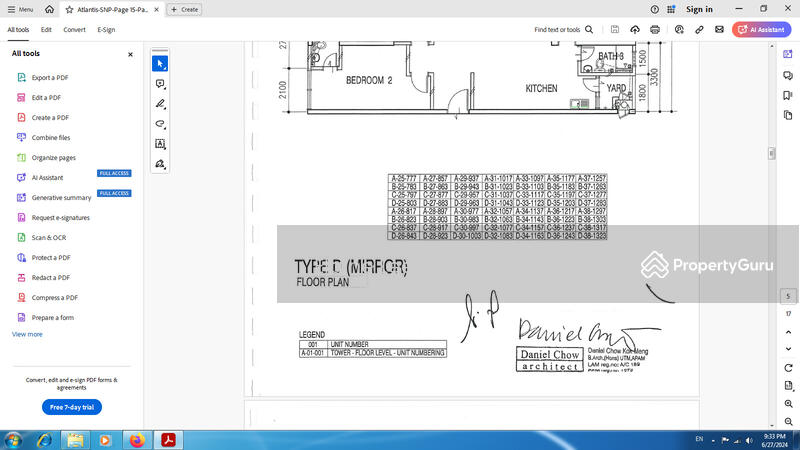This screenshot has width=800, height=450.
Task: Click the vertical scrollbar thumb
Action: click(771, 153)
